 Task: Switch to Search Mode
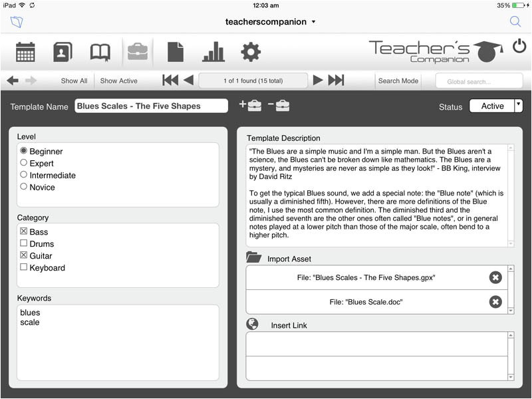(398, 80)
